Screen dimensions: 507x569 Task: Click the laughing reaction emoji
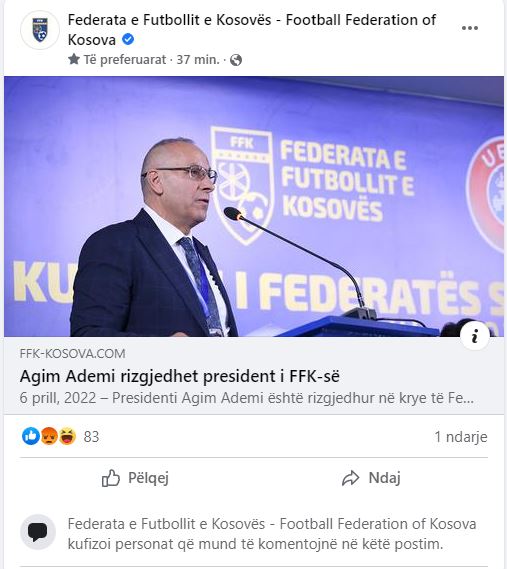pyautogui.click(x=68, y=436)
